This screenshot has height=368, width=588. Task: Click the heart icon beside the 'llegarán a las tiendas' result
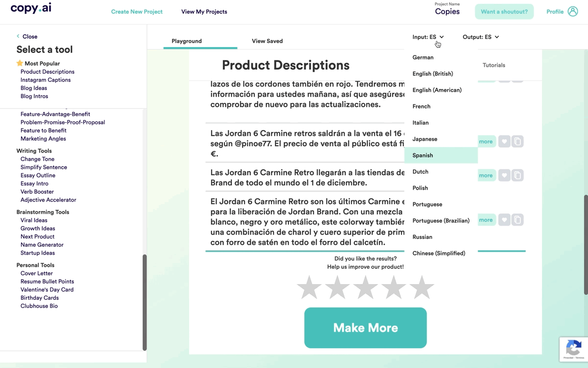click(504, 175)
